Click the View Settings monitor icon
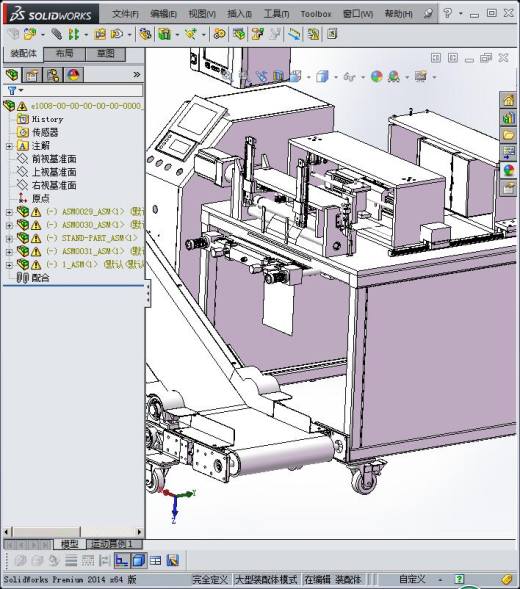This screenshot has width=520, height=589. coord(421,76)
